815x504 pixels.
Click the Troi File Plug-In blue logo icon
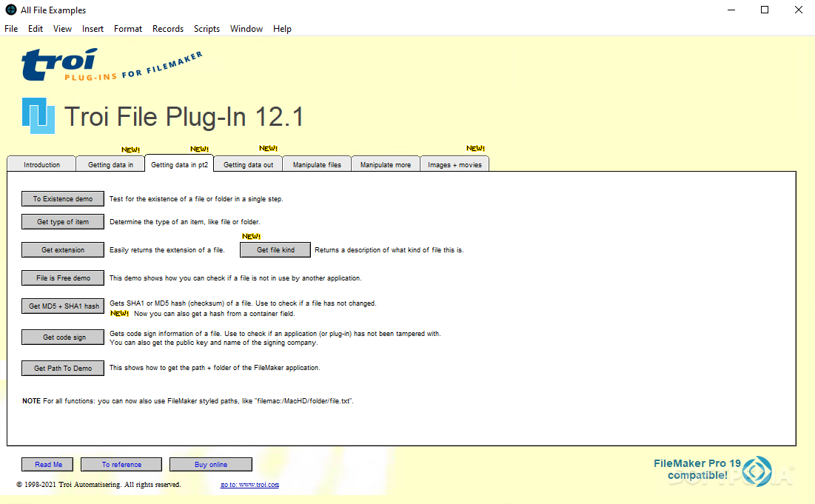pyautogui.click(x=38, y=115)
